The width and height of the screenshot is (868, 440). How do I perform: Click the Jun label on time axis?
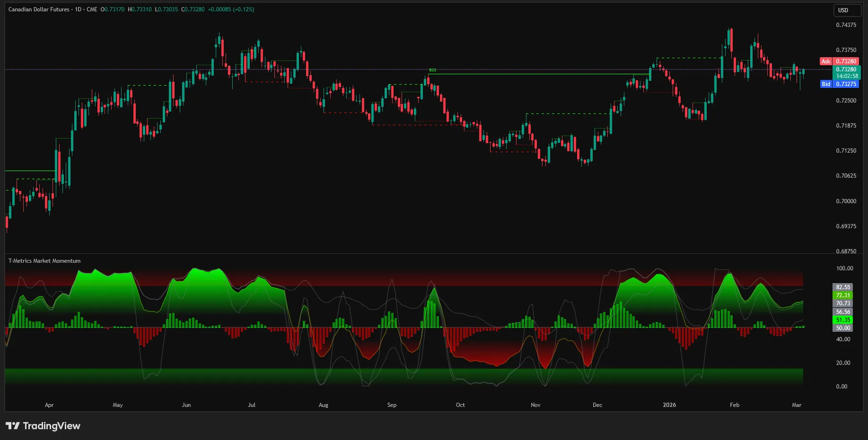(x=186, y=405)
